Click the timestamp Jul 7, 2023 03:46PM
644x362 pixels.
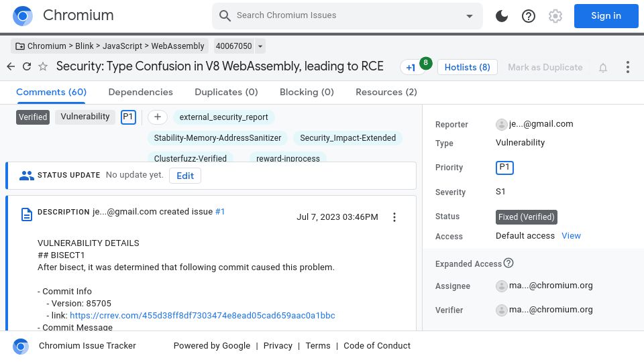(x=337, y=217)
